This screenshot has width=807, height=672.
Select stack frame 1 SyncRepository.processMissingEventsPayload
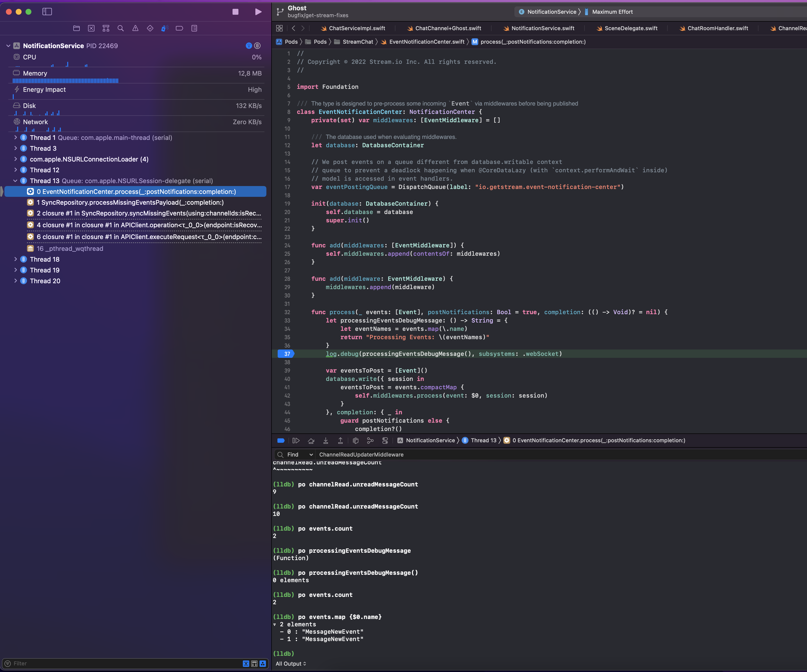(x=130, y=202)
